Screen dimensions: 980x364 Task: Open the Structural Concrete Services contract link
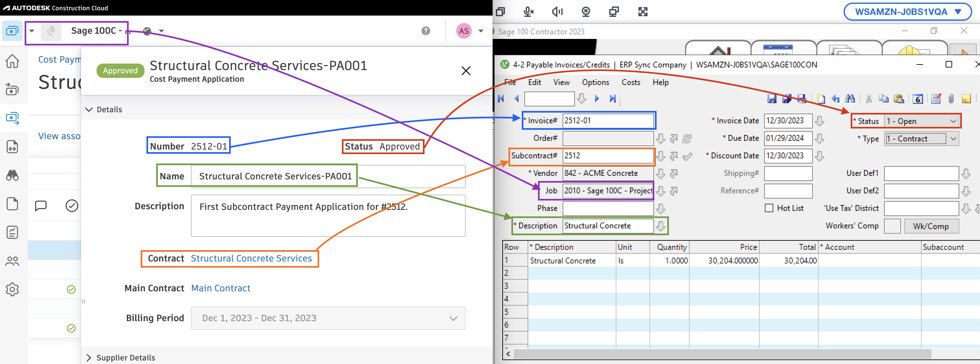[x=251, y=258]
